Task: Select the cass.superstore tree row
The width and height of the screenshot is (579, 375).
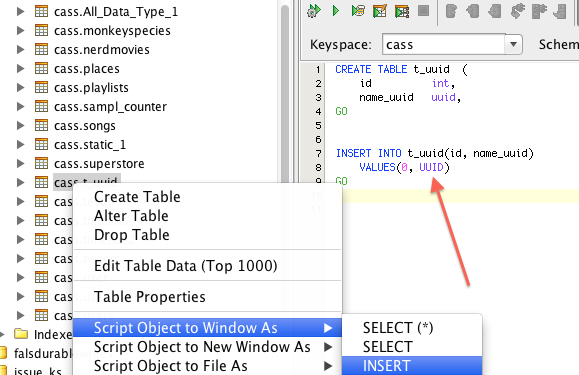Action: pyautogui.click(x=99, y=164)
